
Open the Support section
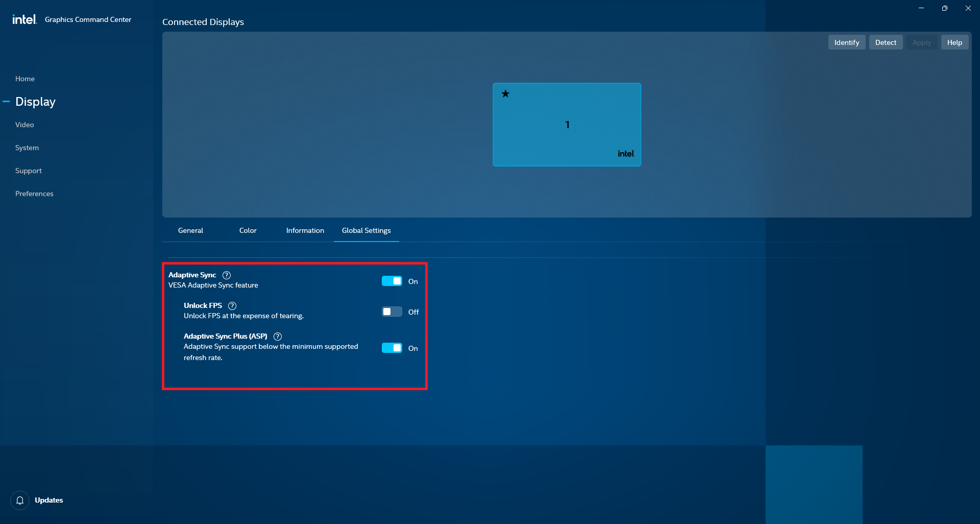[x=29, y=171]
